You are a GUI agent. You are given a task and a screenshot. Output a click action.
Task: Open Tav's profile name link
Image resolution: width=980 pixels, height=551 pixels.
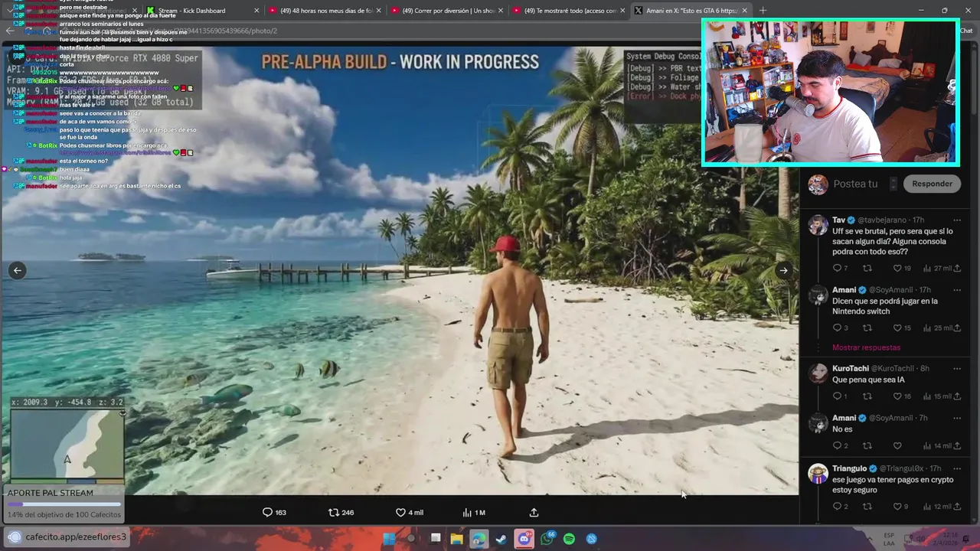838,220
